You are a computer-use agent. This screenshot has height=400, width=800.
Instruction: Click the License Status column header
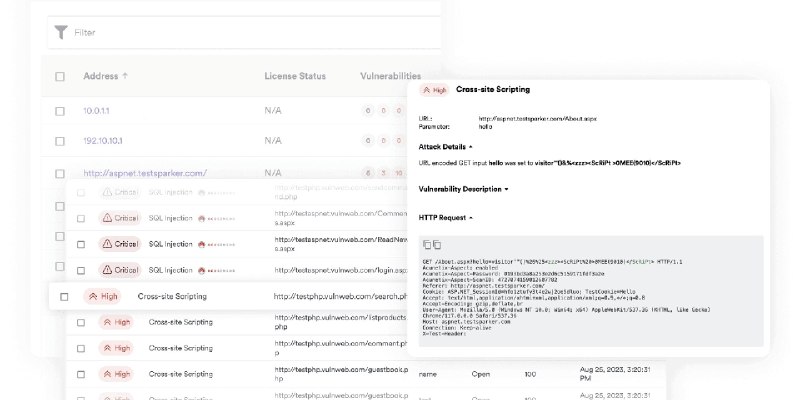click(295, 76)
